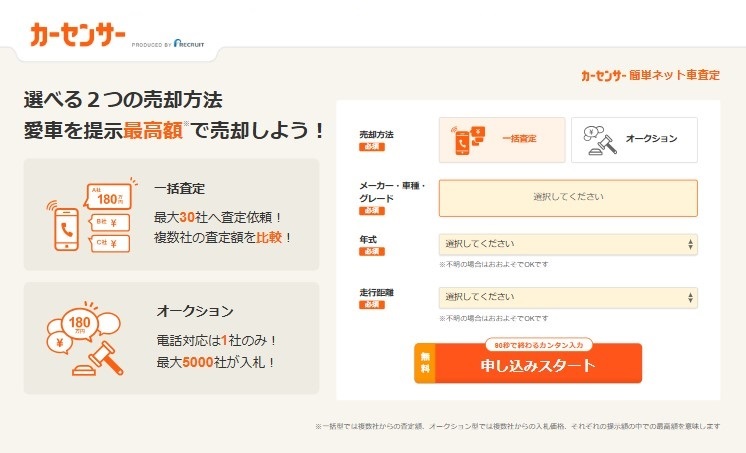Screen dimensions: 746x453
Task: Click the 複数社の査定額を比較！ text
Action: [x=223, y=237]
